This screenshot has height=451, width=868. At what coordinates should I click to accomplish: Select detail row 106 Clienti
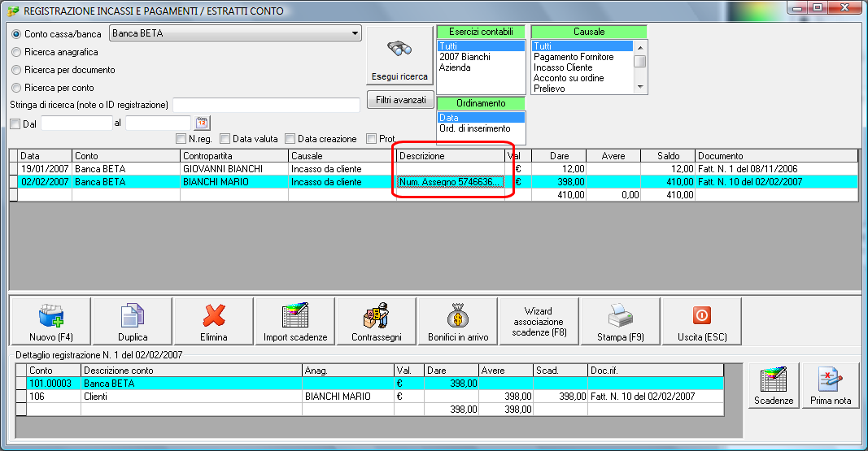tap(375, 397)
